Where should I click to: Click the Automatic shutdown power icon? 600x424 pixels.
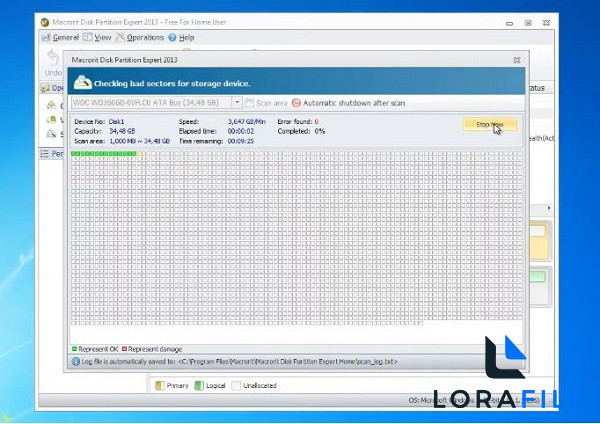tap(296, 103)
